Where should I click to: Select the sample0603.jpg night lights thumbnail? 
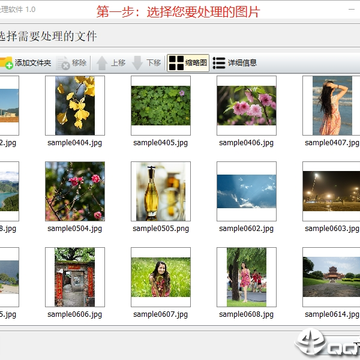[x=331, y=191]
